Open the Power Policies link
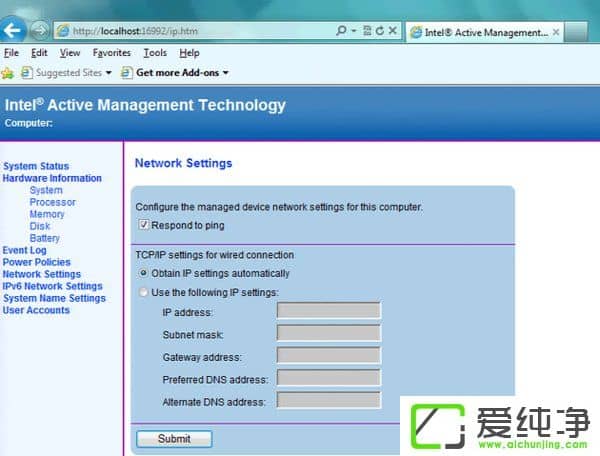Image resolution: width=600 pixels, height=456 pixels. (x=36, y=262)
